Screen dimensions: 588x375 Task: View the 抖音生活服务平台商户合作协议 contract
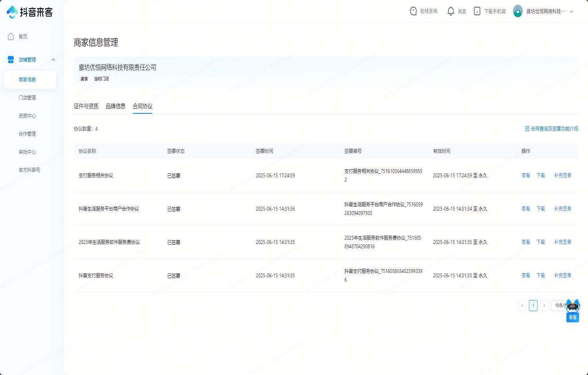pyautogui.click(x=526, y=209)
